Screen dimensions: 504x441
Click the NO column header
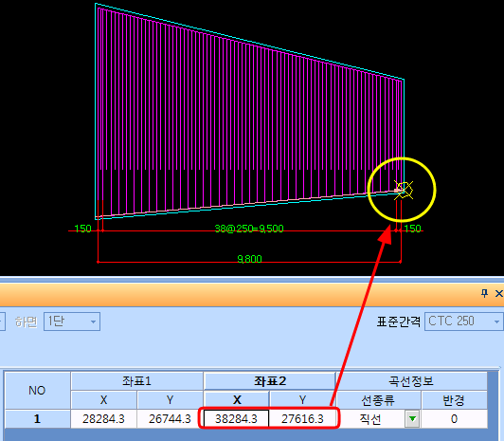pyautogui.click(x=37, y=391)
